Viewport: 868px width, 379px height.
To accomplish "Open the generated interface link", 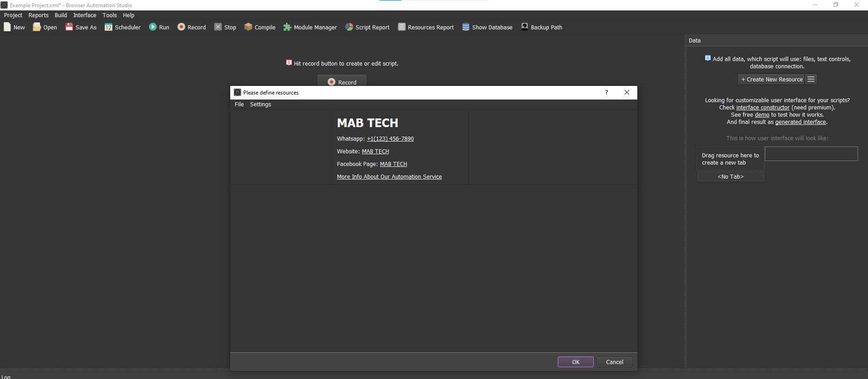I will click(801, 122).
